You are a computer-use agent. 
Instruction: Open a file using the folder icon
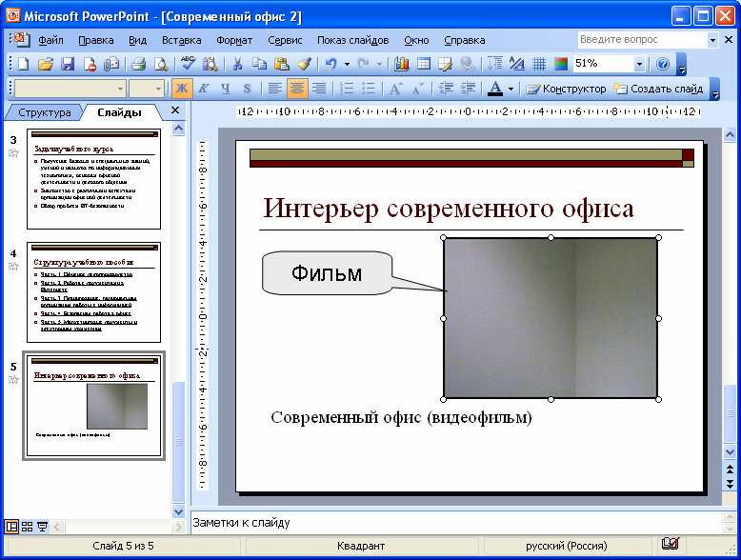point(46,64)
